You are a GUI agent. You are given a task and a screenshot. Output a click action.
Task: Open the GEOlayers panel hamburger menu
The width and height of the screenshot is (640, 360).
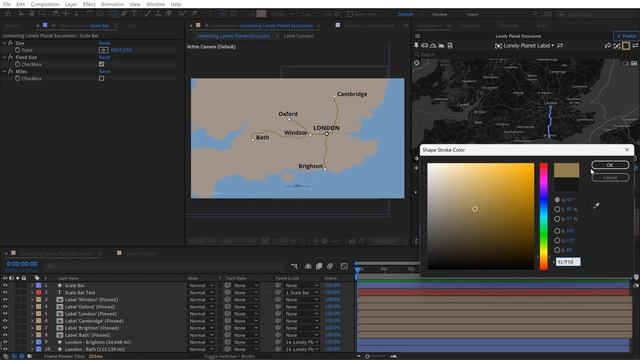click(x=418, y=36)
